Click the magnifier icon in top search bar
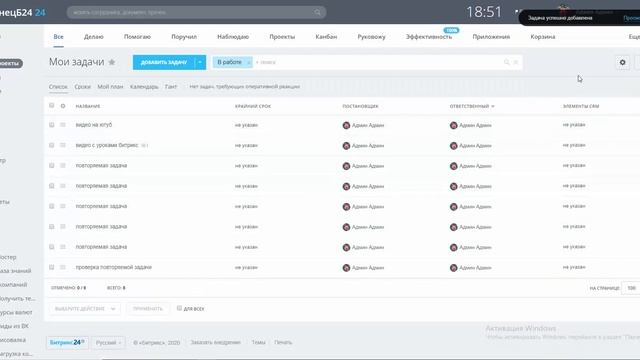This screenshot has height=360, width=640. click(318, 12)
